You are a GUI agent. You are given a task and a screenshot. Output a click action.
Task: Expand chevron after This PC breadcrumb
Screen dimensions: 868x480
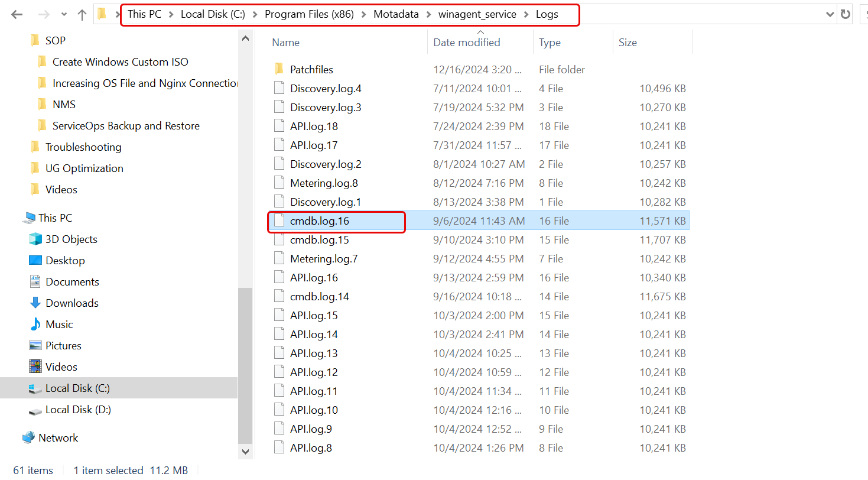[x=171, y=14]
